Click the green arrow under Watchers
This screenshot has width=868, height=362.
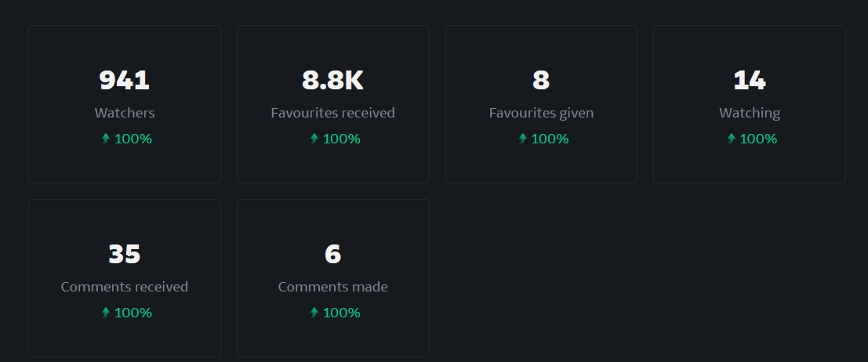click(106, 139)
